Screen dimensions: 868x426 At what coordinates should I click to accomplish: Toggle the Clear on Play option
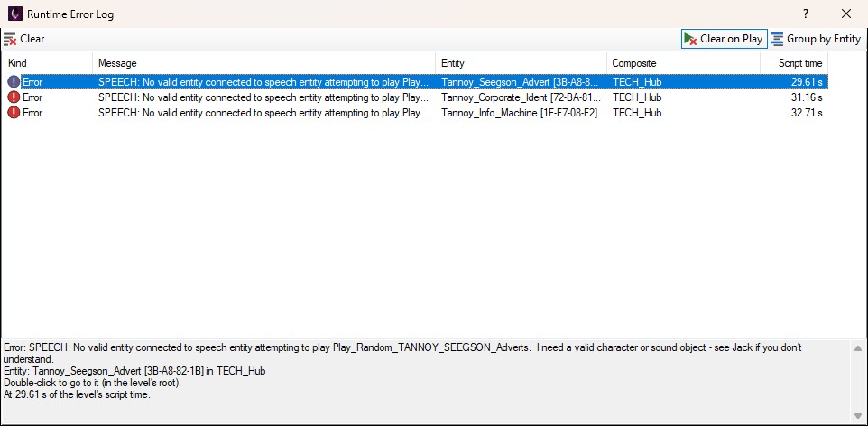[x=724, y=39]
